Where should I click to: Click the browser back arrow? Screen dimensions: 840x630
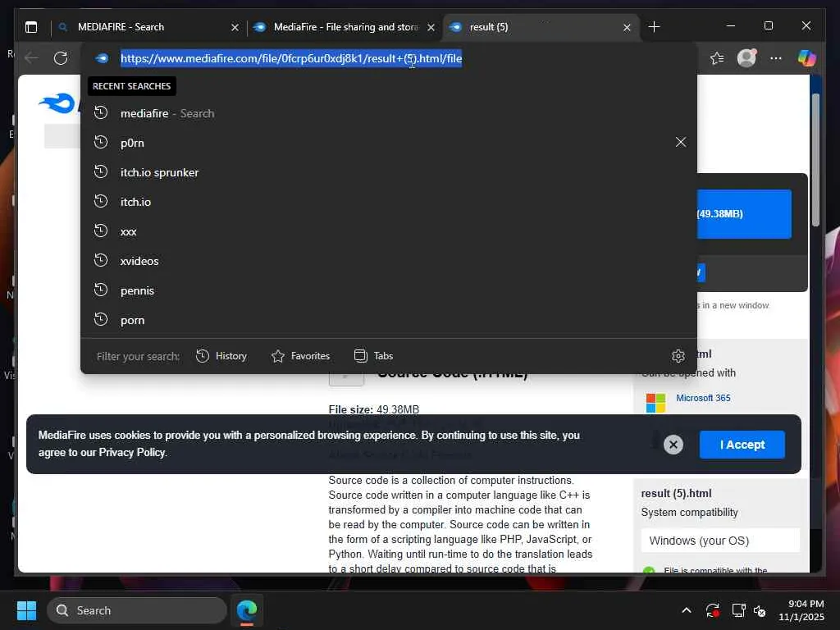tap(32, 58)
